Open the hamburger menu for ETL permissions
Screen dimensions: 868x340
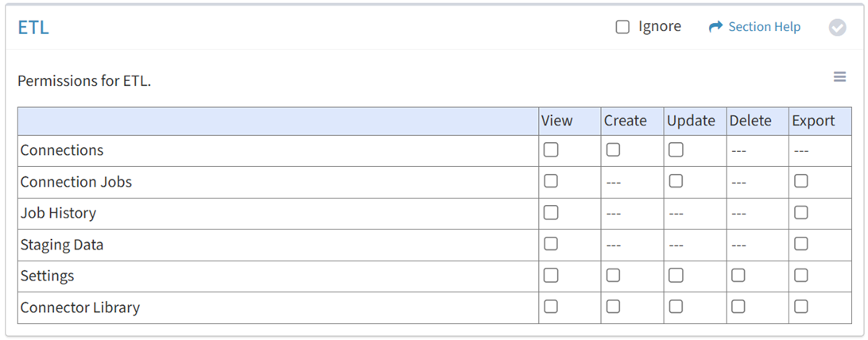click(839, 77)
